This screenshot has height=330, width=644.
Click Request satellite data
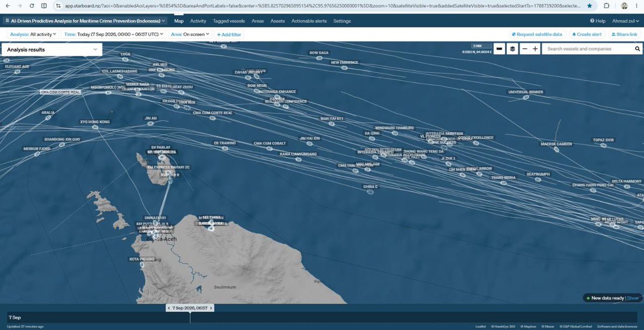[x=537, y=34]
